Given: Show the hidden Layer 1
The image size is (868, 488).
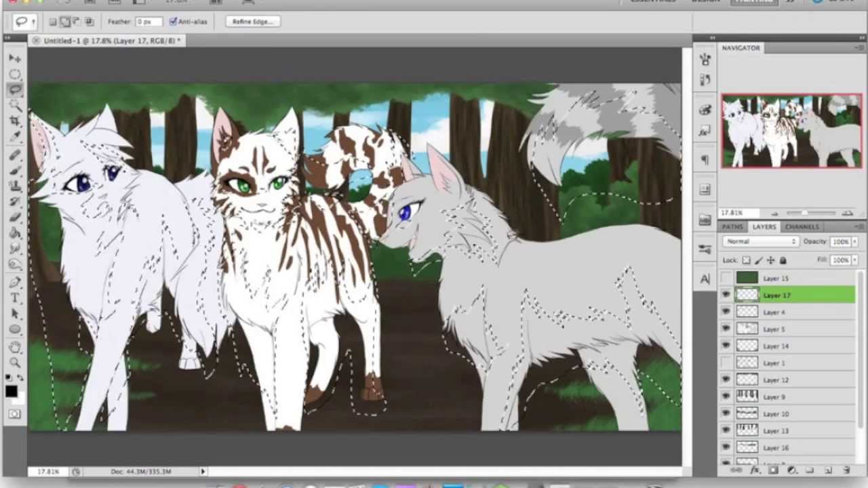Looking at the screenshot, I should pyautogui.click(x=726, y=363).
